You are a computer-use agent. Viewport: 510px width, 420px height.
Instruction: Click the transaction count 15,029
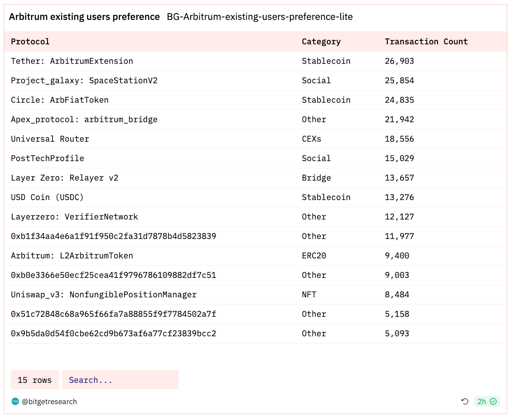[x=399, y=158]
